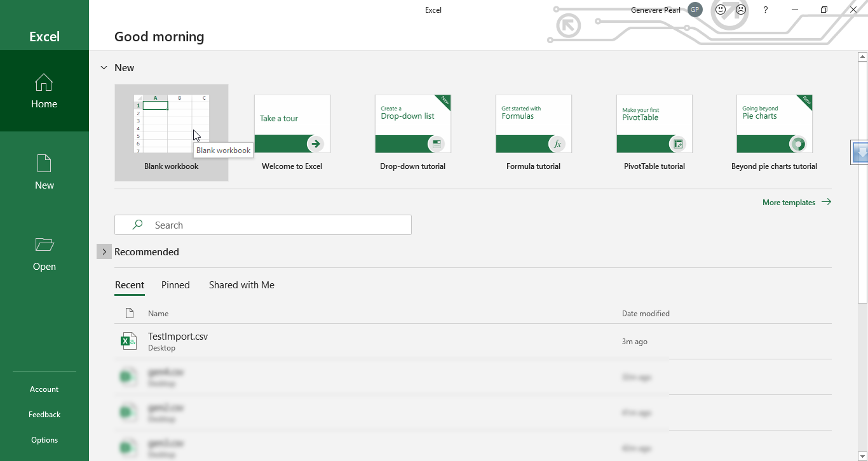Sort files by the Name column header
This screenshot has width=868, height=461.
158,313
